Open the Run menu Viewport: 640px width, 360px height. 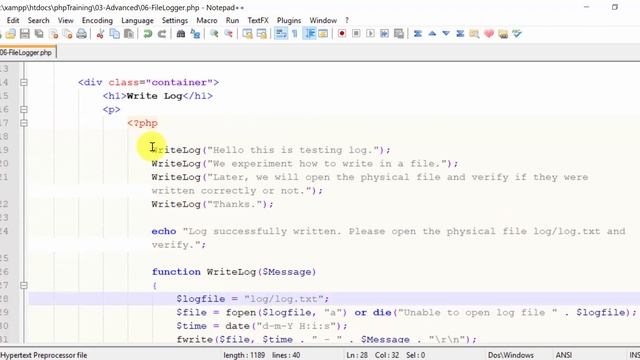pos(232,20)
